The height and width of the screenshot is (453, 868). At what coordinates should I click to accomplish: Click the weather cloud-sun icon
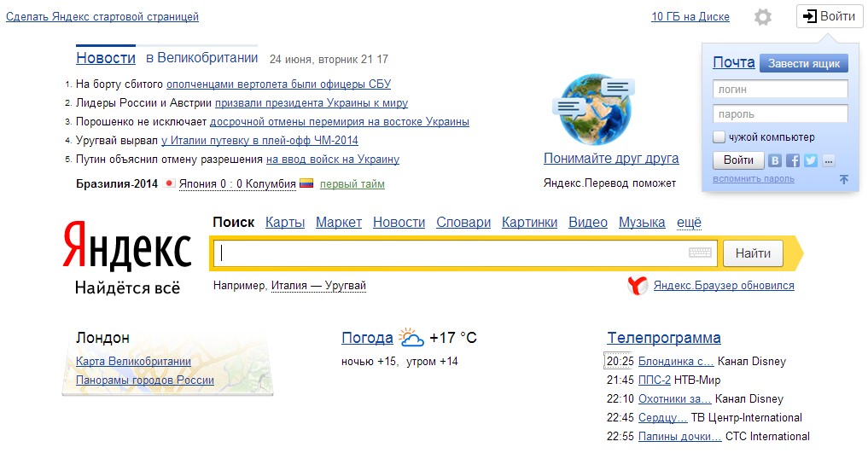point(411,337)
